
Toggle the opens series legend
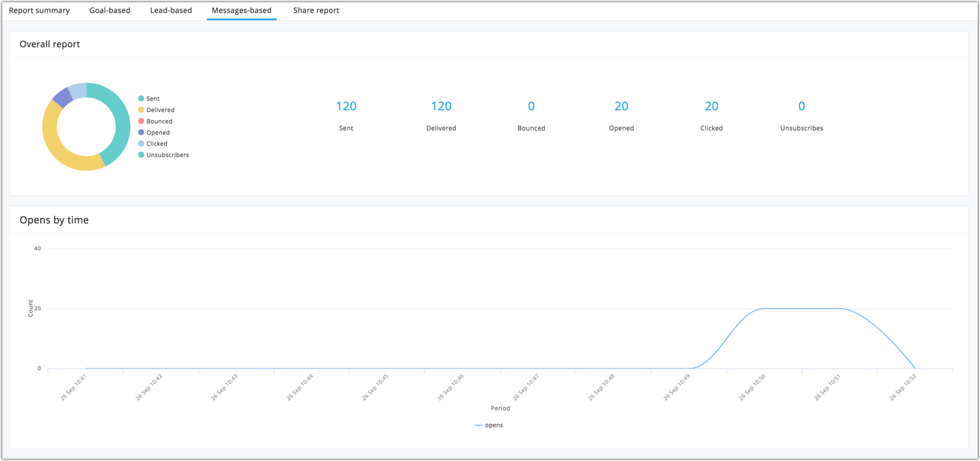pos(488,425)
